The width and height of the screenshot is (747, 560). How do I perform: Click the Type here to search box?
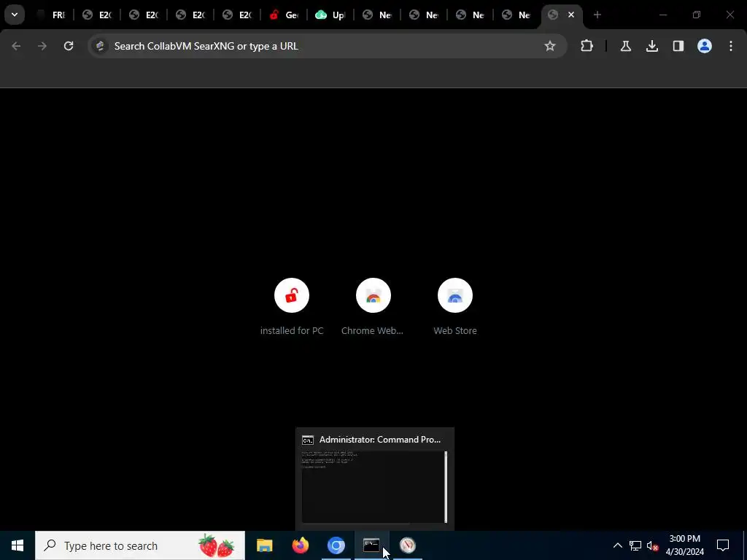[140, 545]
